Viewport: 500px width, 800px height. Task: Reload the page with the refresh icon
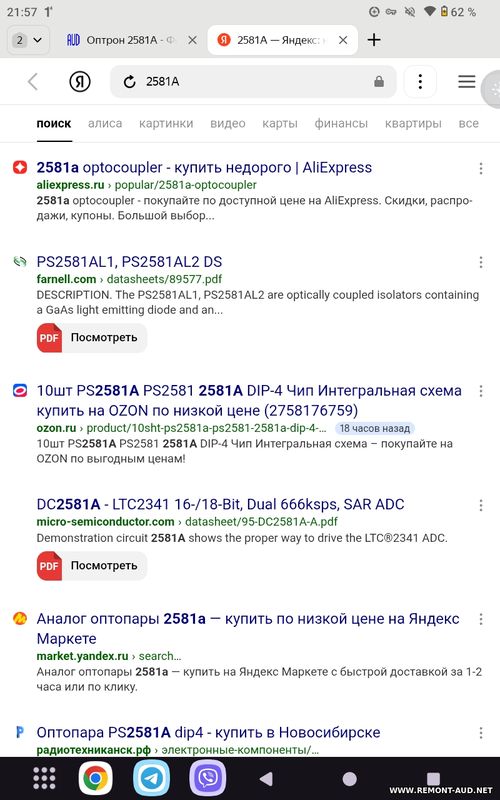tap(130, 82)
